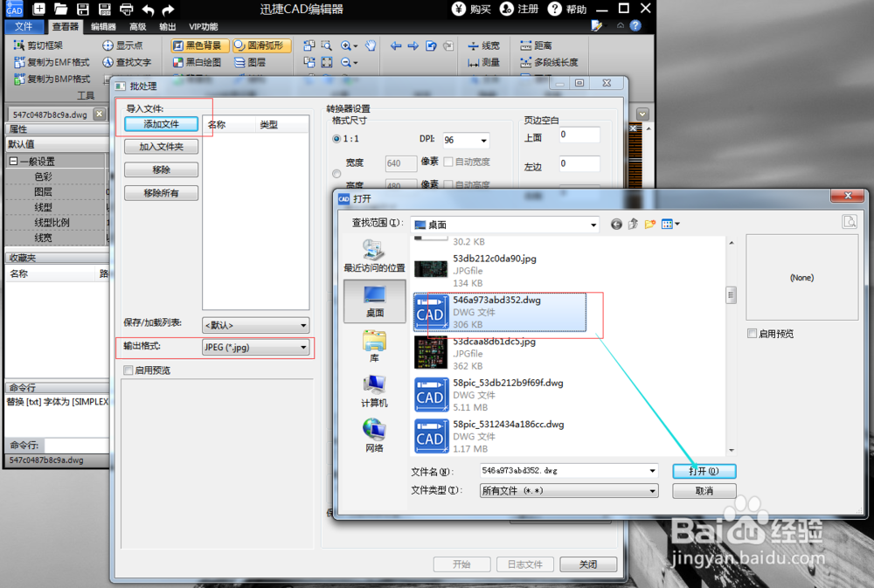This screenshot has width=874, height=588.
Task: Click the next view right arrow
Action: (x=413, y=45)
